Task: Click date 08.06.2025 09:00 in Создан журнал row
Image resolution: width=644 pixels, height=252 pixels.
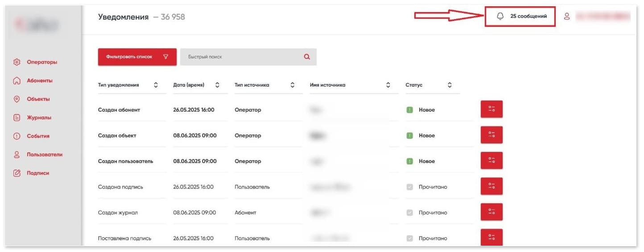Action: tap(194, 213)
